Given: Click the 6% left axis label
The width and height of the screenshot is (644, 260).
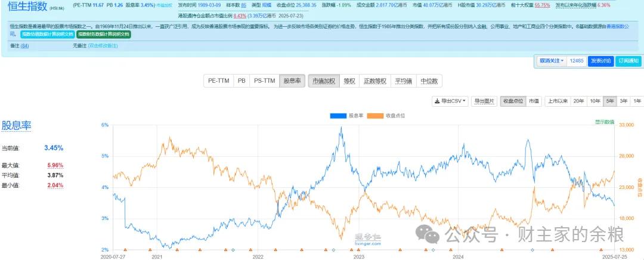Looking at the screenshot, I should (x=105, y=125).
